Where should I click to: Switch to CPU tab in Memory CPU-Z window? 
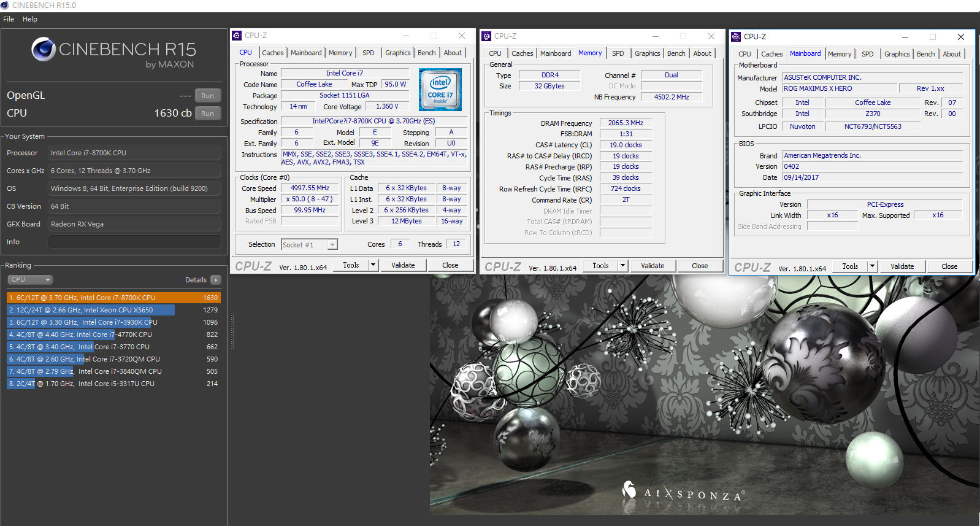(x=496, y=53)
